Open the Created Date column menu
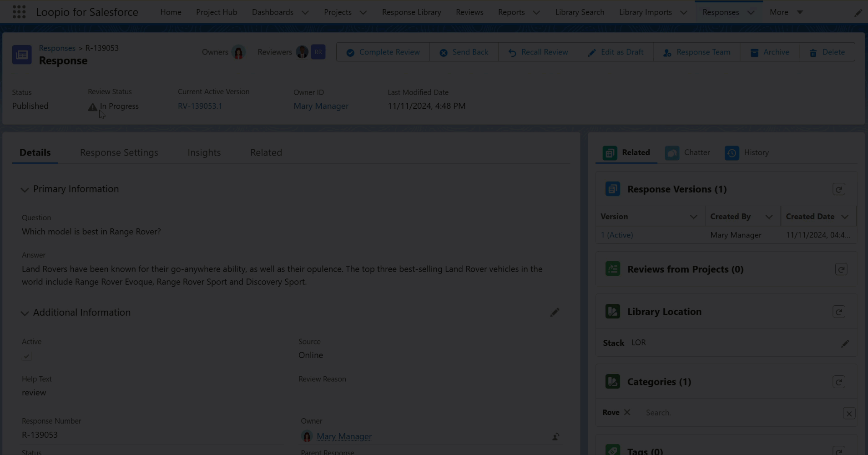 pos(845,217)
